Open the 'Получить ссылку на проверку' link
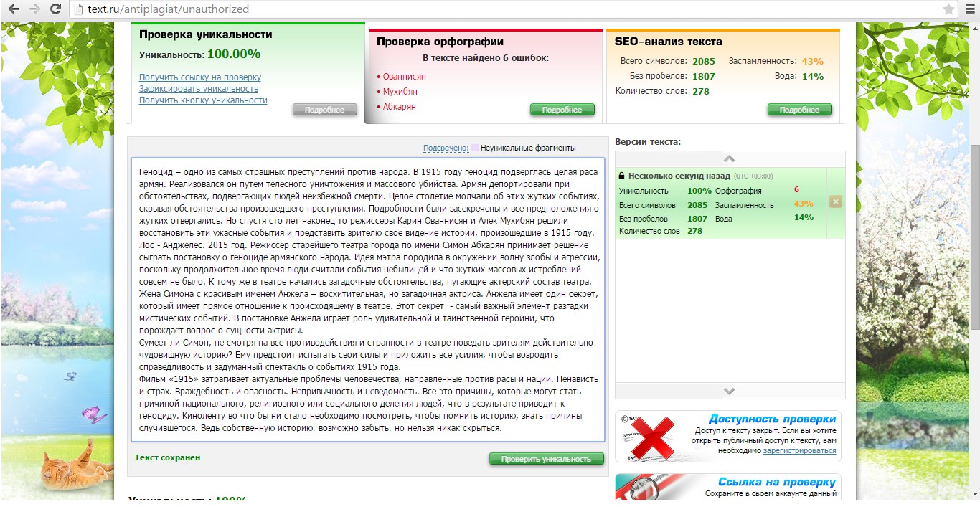Image resolution: width=980 pixels, height=522 pixels. click(x=200, y=77)
